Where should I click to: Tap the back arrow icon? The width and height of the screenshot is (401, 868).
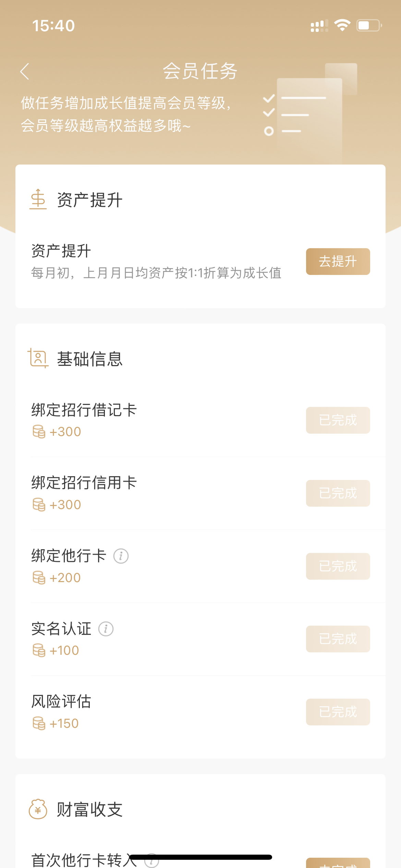25,71
